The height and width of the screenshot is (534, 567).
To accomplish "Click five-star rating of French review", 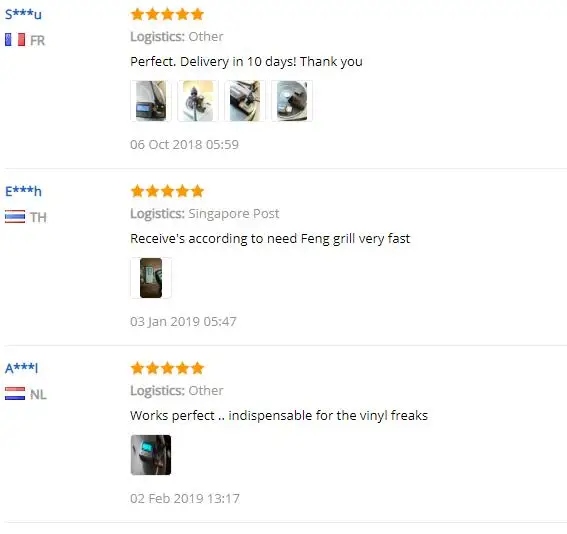I will [167, 14].
